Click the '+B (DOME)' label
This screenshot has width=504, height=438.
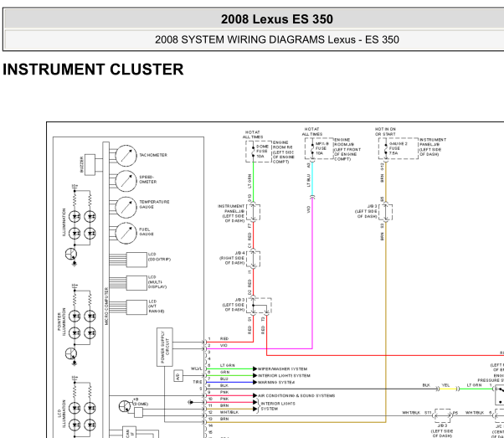tap(139, 402)
